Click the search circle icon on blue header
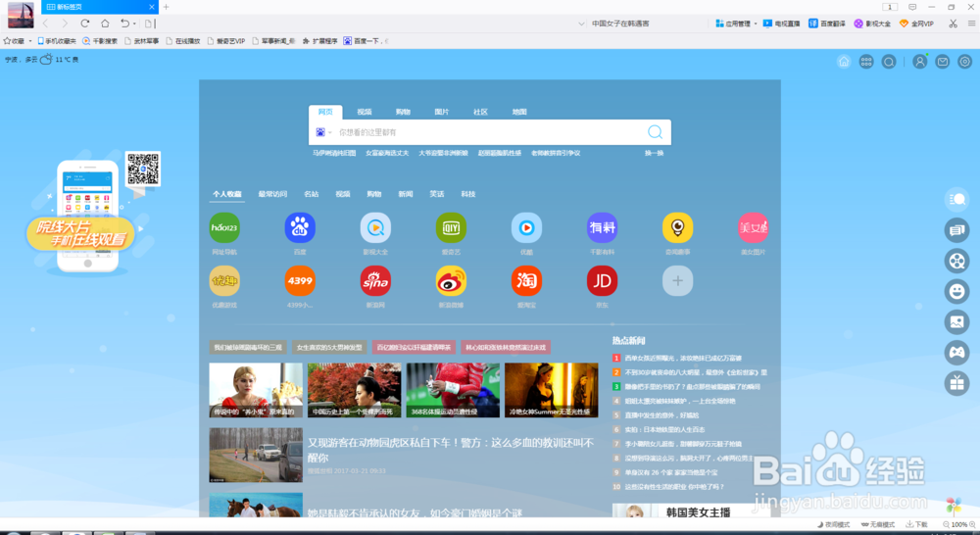This screenshot has width=980, height=535. (x=889, y=62)
